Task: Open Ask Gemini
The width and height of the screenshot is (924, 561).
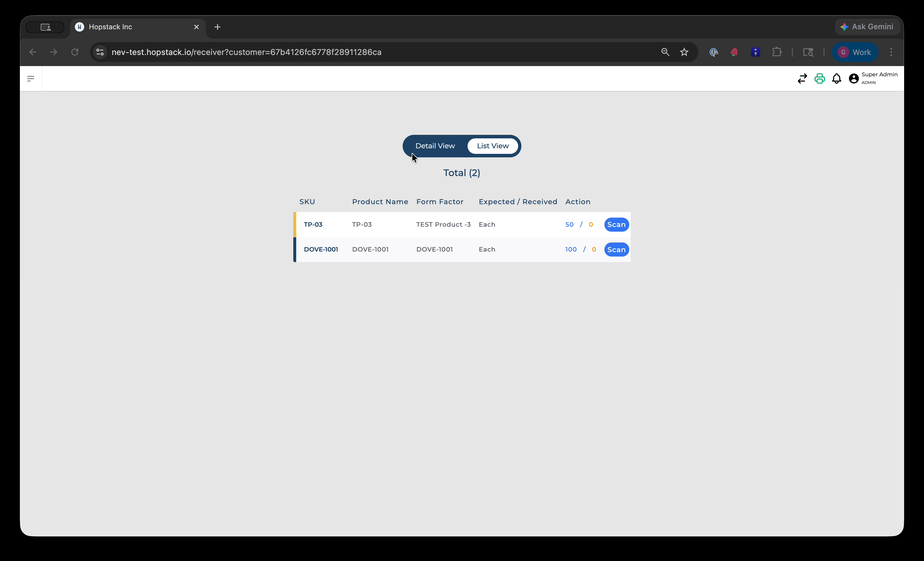Action: click(867, 27)
